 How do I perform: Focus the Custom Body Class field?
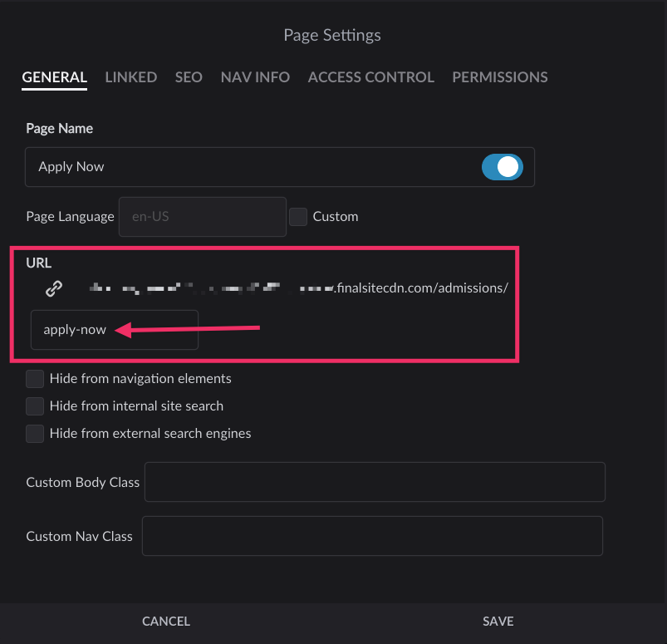[x=375, y=482]
